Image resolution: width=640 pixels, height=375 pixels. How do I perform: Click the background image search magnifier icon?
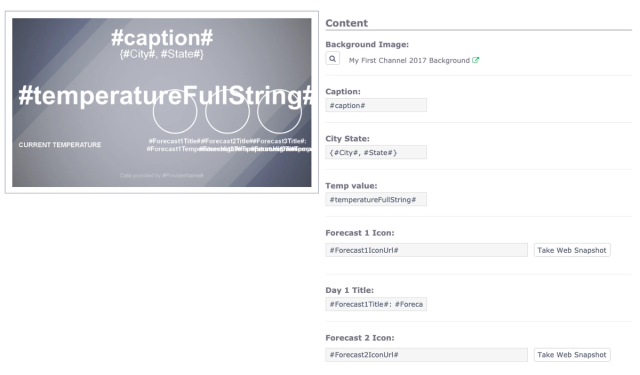pos(333,59)
